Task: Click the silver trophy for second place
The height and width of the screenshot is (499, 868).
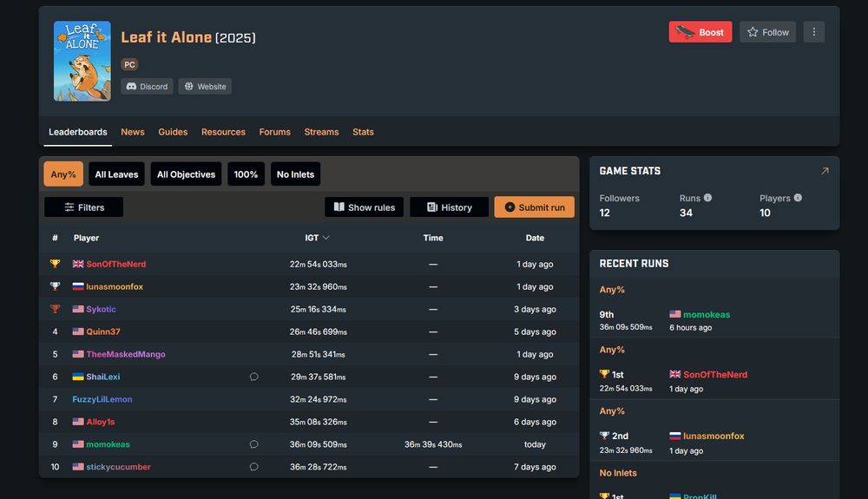Action: click(55, 286)
